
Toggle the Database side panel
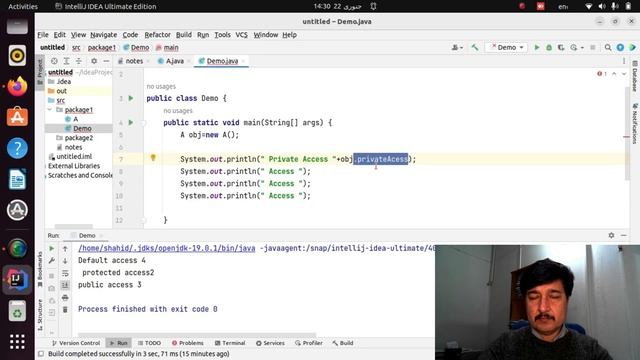point(635,76)
